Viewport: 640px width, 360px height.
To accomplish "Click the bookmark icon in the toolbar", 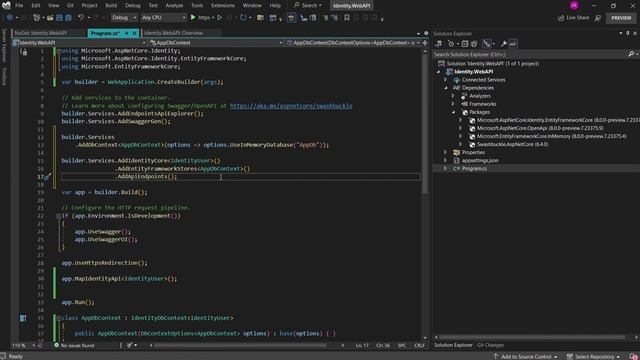I will 347,18.
